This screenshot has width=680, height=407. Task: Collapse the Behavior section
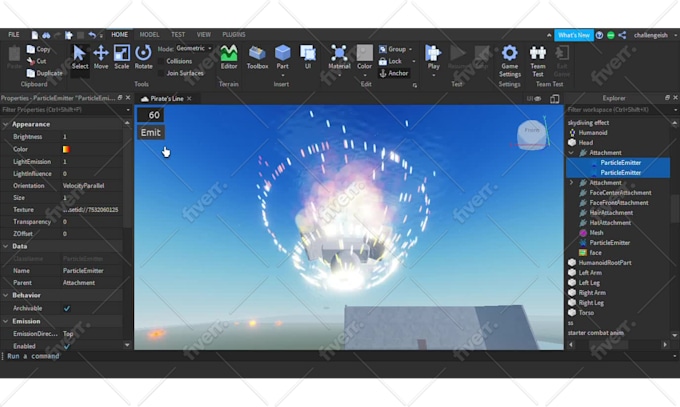[x=6, y=295]
